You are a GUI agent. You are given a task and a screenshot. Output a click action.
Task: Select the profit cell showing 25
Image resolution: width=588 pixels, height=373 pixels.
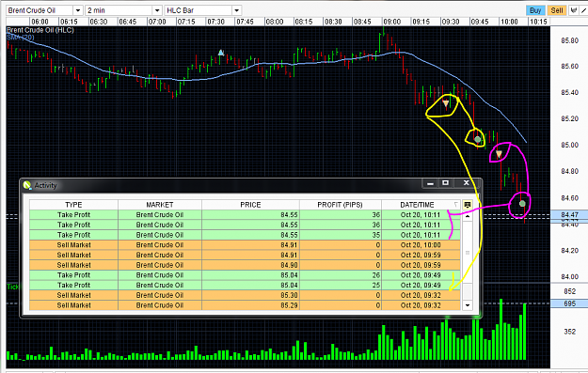(x=341, y=285)
